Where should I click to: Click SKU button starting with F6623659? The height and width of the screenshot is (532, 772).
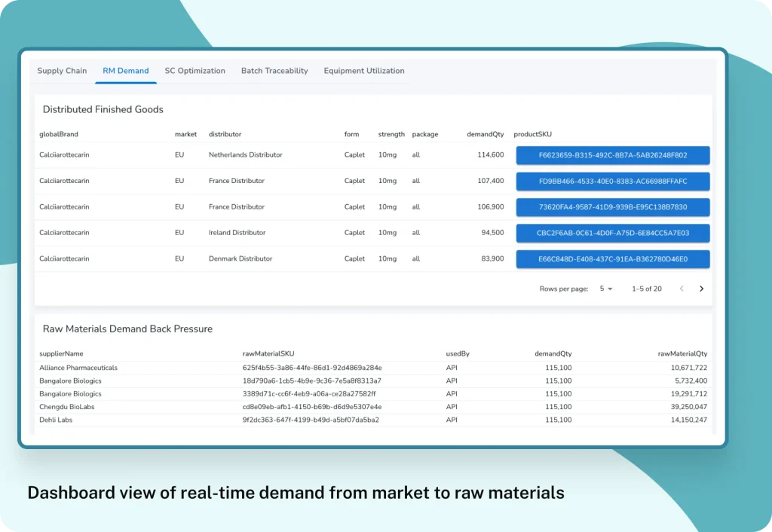tap(612, 155)
